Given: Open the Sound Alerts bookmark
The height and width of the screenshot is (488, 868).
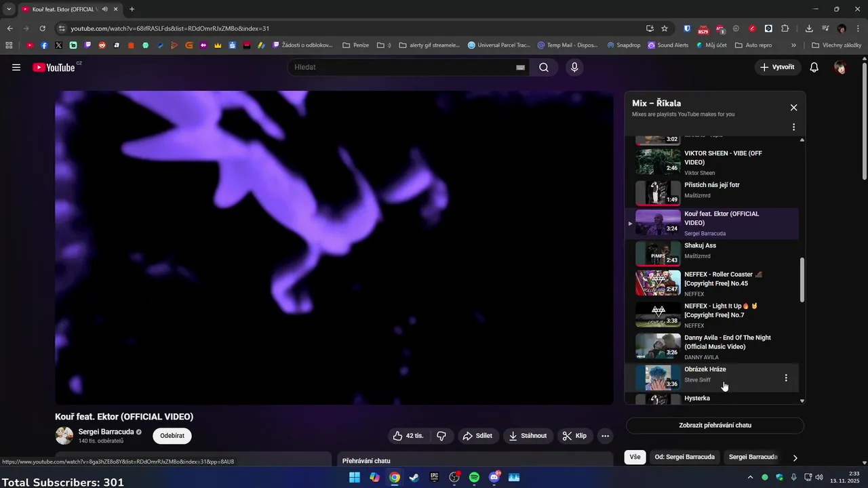Looking at the screenshot, I should (668, 45).
